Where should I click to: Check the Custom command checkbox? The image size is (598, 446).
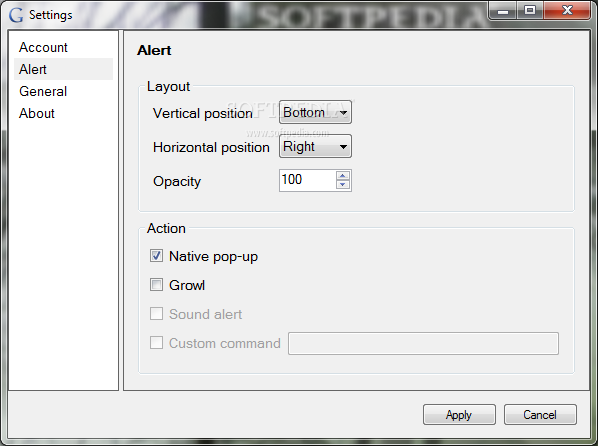coord(156,343)
